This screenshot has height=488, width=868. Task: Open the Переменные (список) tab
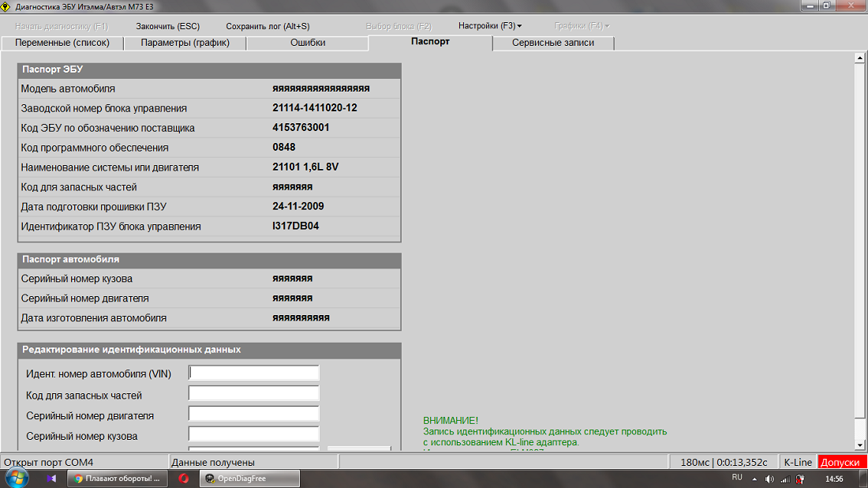62,43
